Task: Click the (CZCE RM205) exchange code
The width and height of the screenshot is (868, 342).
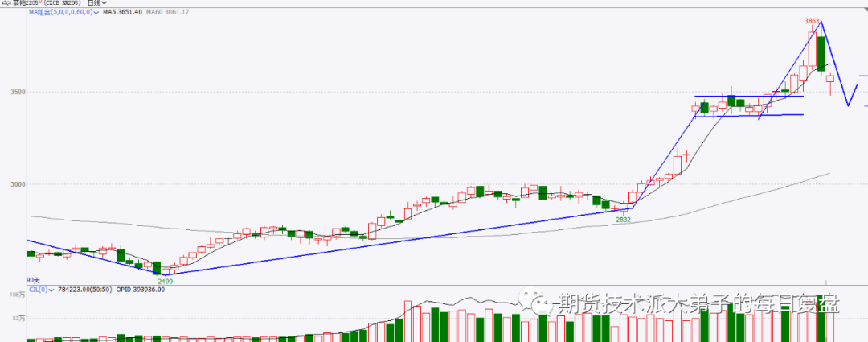Action: 62,2
